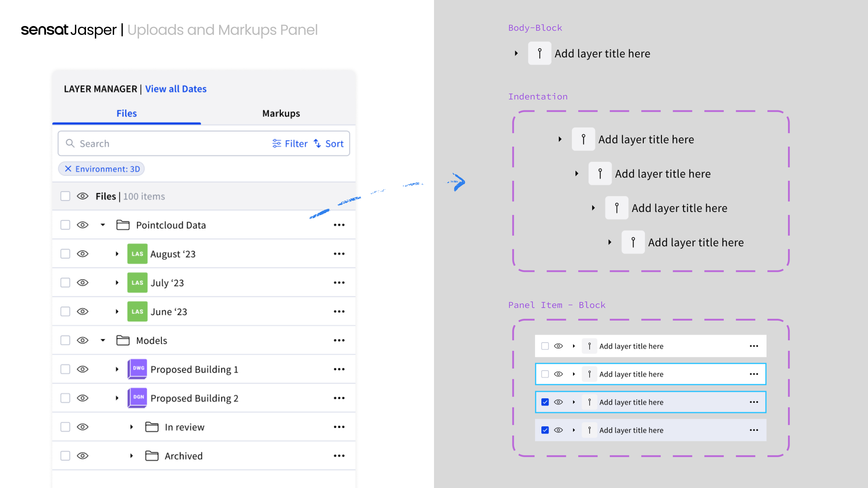
Task: Open the more options menu for August '23
Action: pyautogui.click(x=339, y=254)
